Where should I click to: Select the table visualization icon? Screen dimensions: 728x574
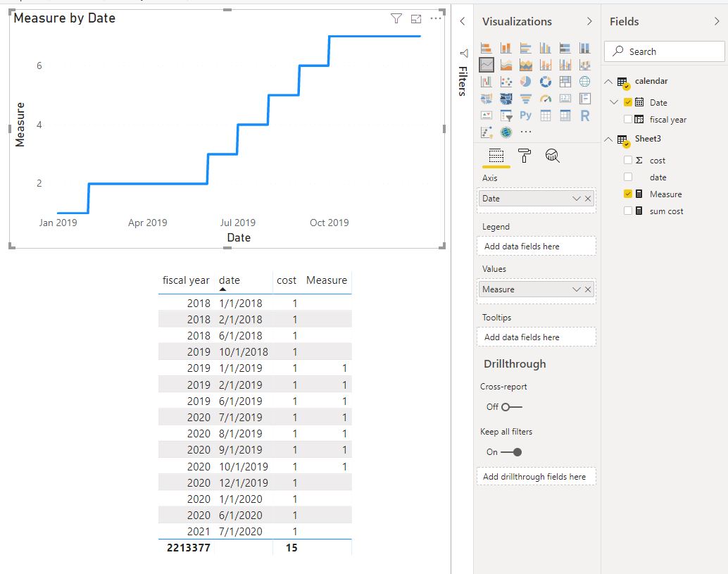[x=546, y=115]
